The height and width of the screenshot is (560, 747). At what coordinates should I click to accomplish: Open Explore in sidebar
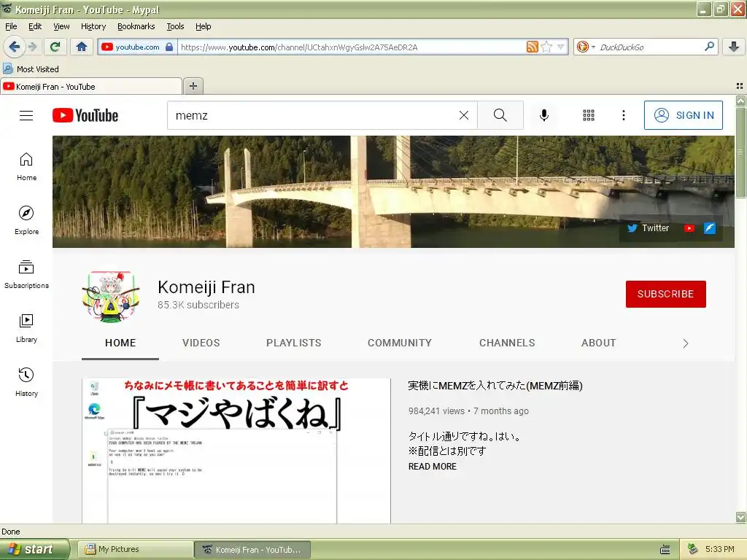(27, 220)
